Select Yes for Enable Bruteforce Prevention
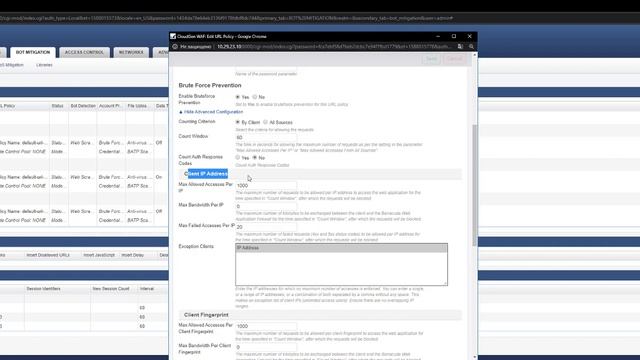This screenshot has width=640, height=360. pyautogui.click(x=238, y=97)
